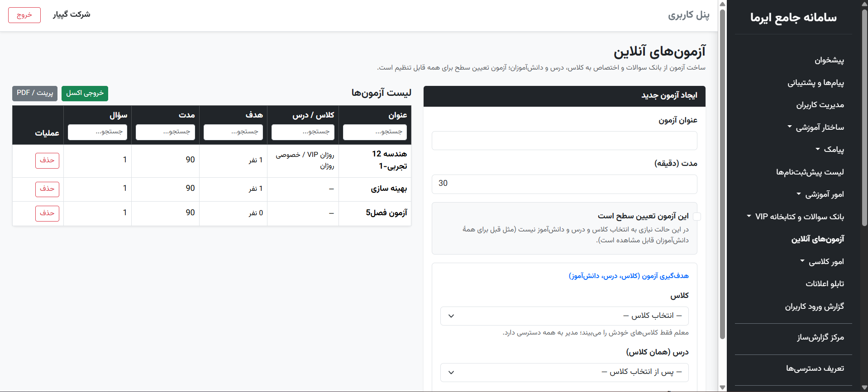Click the main scrollbar down arrow
Screen dimensions: 868x392
pyautogui.click(x=722, y=387)
